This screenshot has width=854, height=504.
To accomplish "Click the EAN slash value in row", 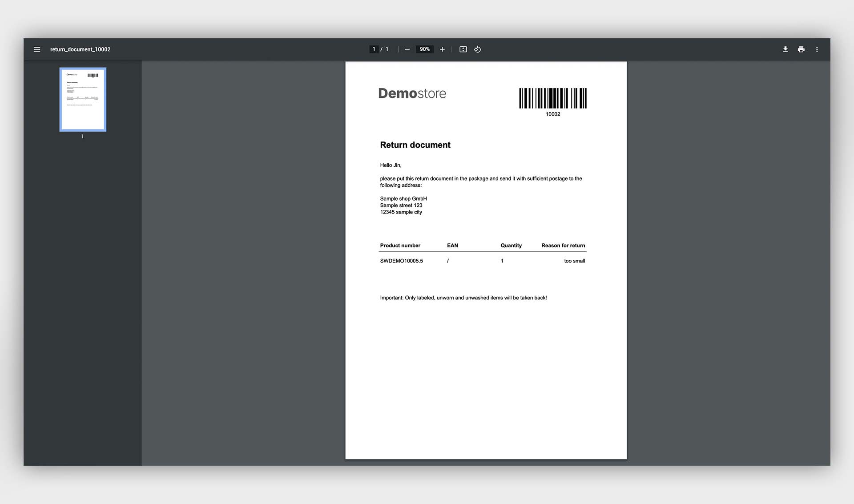I will [448, 261].
